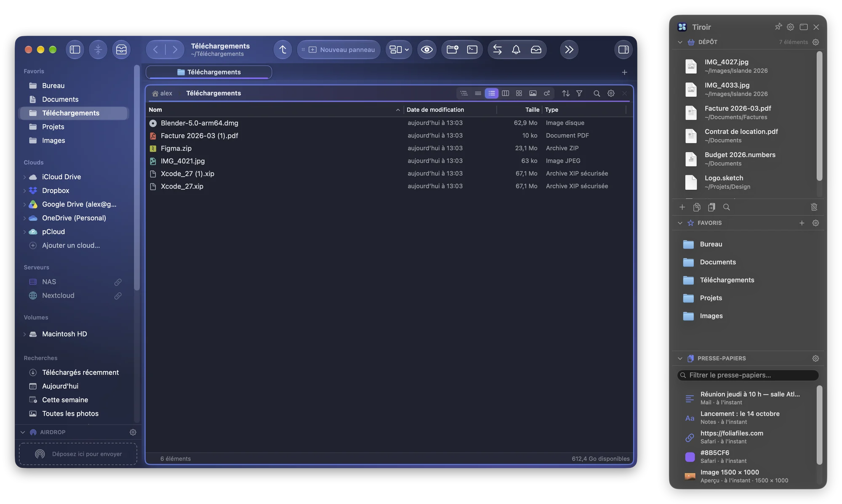The width and height of the screenshot is (842, 504).
Task: Open sort order arrows in pane header
Action: [566, 93]
